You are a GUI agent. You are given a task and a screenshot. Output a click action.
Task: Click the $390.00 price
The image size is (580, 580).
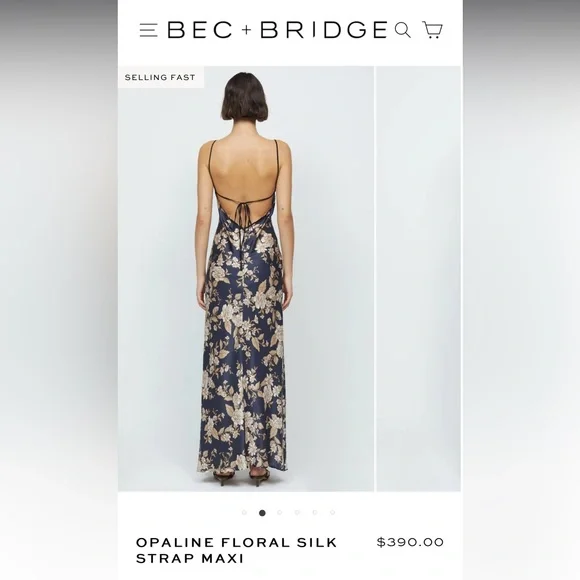[410, 542]
